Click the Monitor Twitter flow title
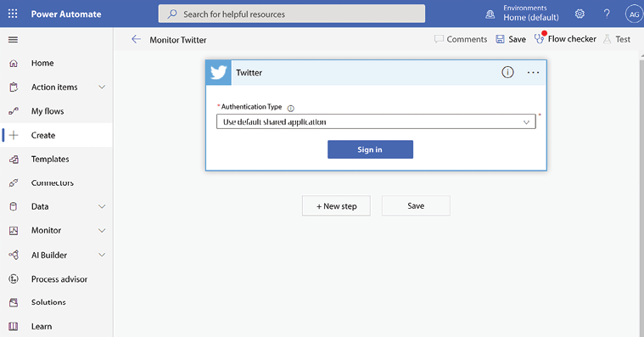Screen dimensions: 644x337 [178, 40]
